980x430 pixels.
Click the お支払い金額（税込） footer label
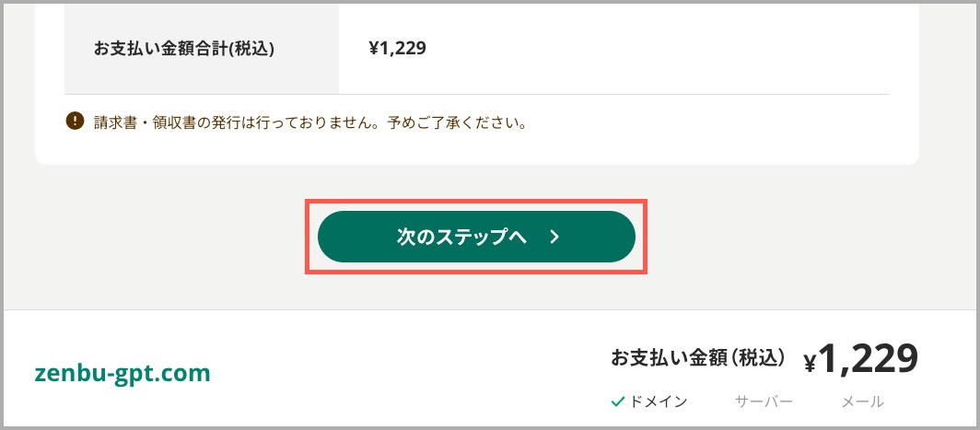pos(698,357)
